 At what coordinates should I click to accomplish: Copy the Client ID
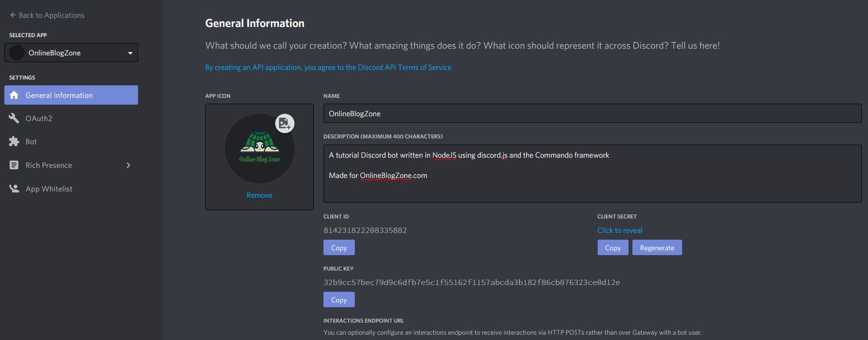338,247
